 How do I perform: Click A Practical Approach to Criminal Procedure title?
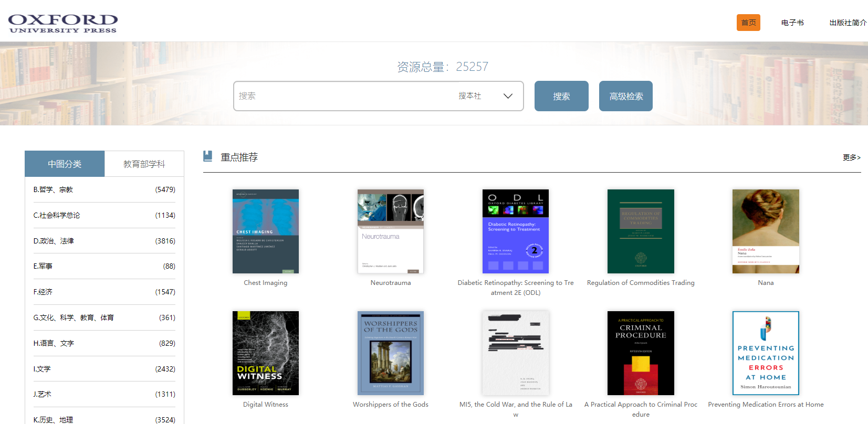[x=641, y=409]
